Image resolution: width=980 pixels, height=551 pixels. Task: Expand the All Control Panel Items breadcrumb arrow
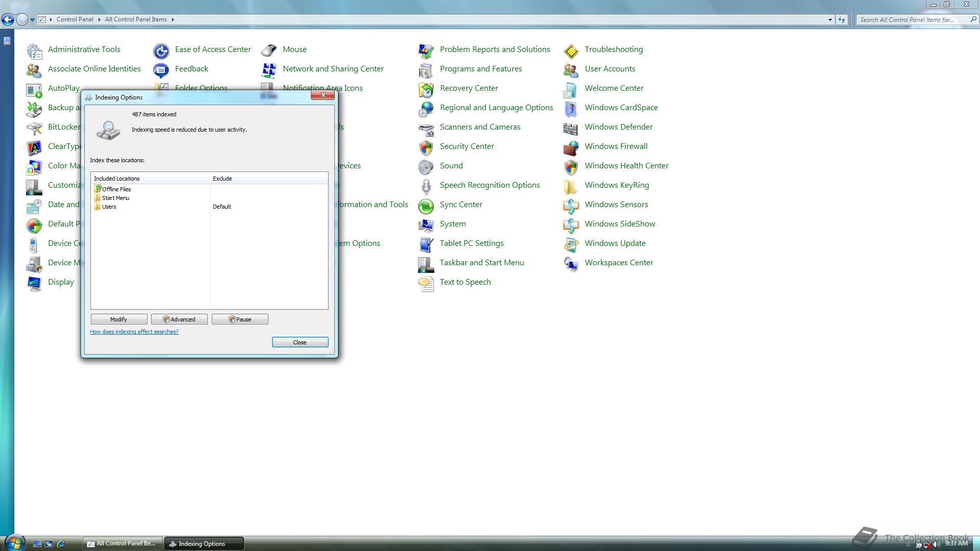point(173,19)
